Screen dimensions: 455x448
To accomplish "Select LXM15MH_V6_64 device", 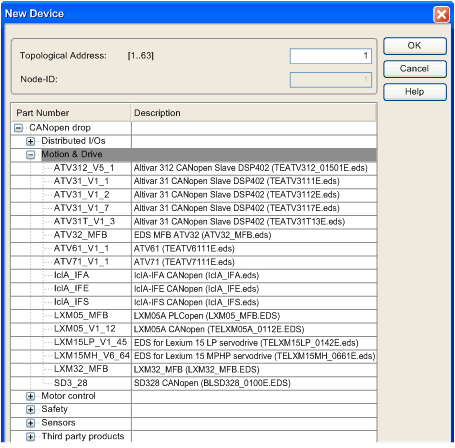I will [92, 356].
